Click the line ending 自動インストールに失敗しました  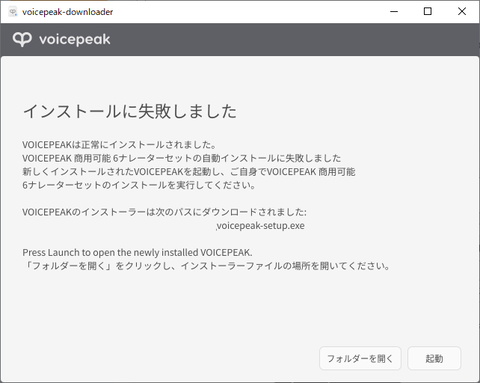pyautogui.click(x=182, y=158)
